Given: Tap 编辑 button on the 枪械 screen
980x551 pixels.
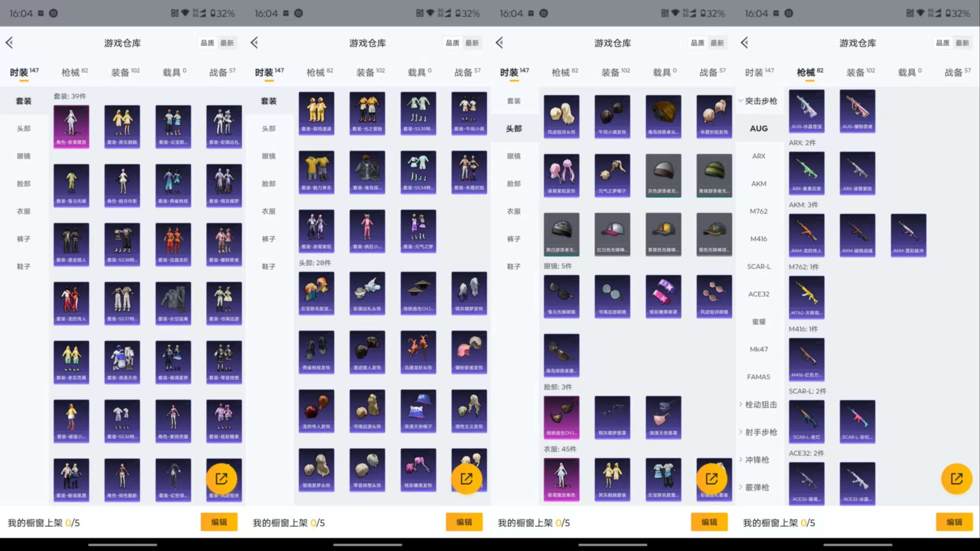Looking at the screenshot, I should pyautogui.click(x=954, y=522).
